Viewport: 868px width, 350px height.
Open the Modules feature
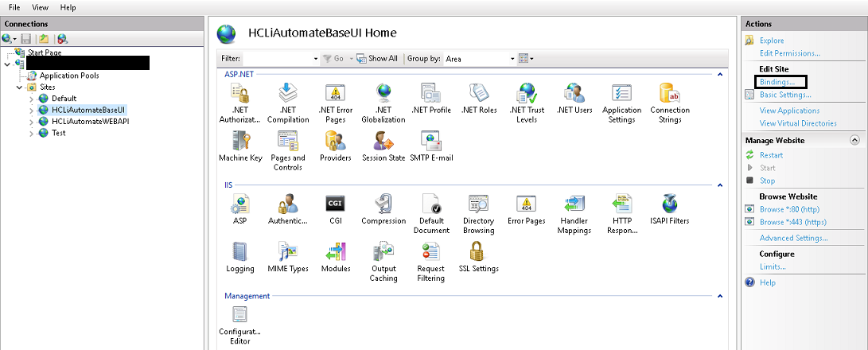pyautogui.click(x=336, y=257)
